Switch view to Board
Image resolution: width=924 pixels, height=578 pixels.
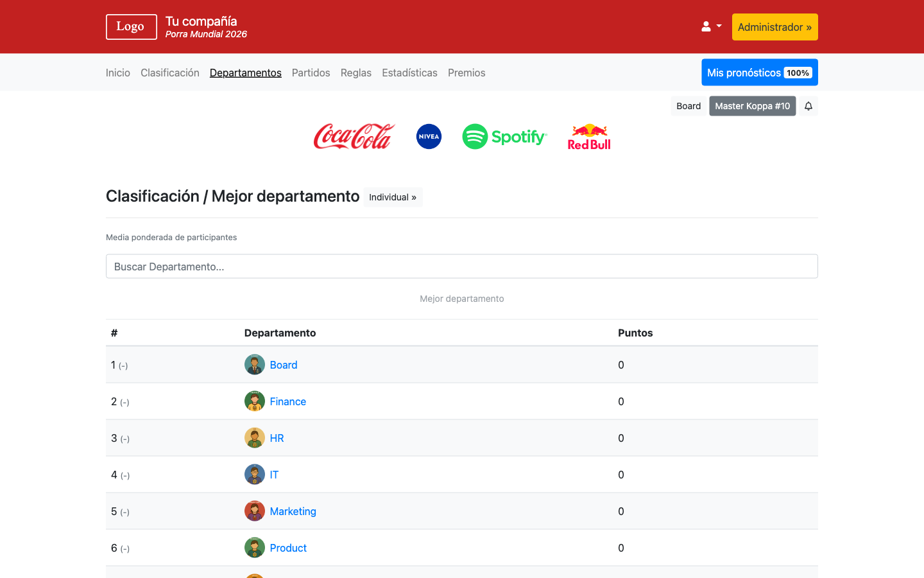[688, 105]
